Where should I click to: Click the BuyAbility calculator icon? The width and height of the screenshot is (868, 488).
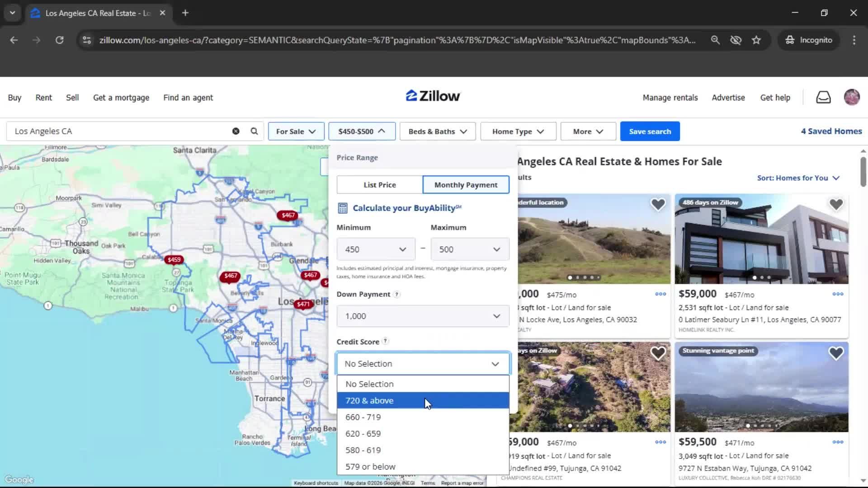pyautogui.click(x=343, y=208)
